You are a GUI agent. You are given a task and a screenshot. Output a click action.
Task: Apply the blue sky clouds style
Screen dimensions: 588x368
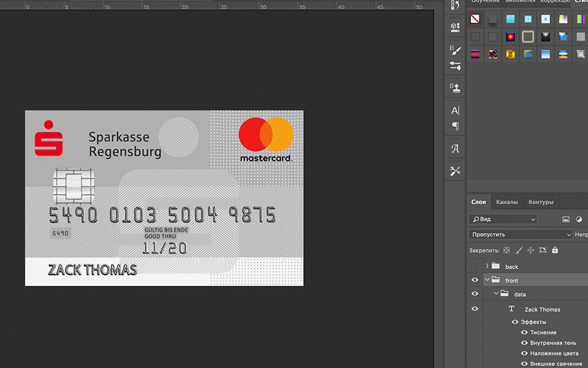point(563,36)
